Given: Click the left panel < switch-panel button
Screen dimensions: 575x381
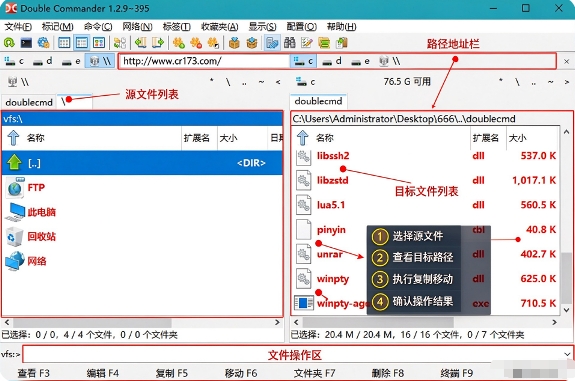Looking at the screenshot, I should tap(278, 82).
